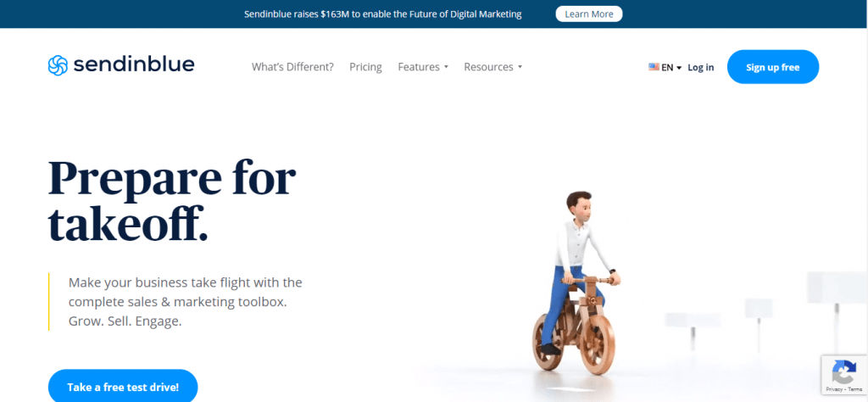This screenshot has width=868, height=402.
Task: Click the reCAPTCHA Privacy link
Action: tap(834, 389)
